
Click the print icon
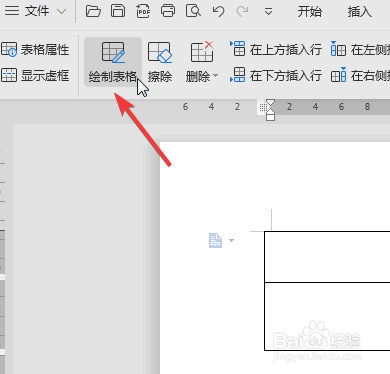tap(168, 11)
